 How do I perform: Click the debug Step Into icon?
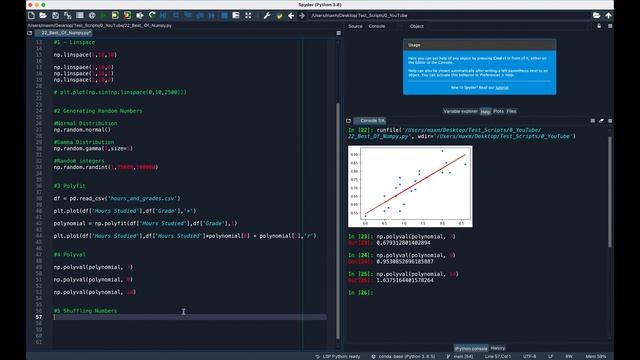click(188, 16)
